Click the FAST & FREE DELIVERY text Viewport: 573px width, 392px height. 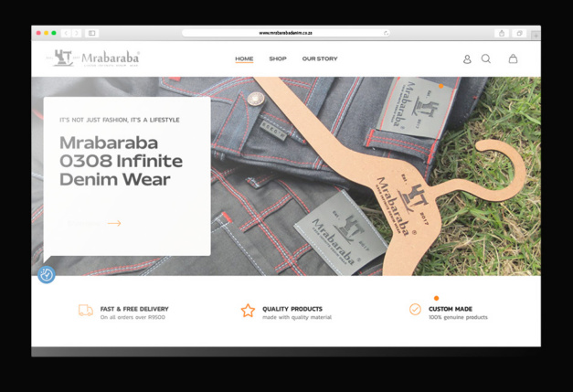point(134,309)
